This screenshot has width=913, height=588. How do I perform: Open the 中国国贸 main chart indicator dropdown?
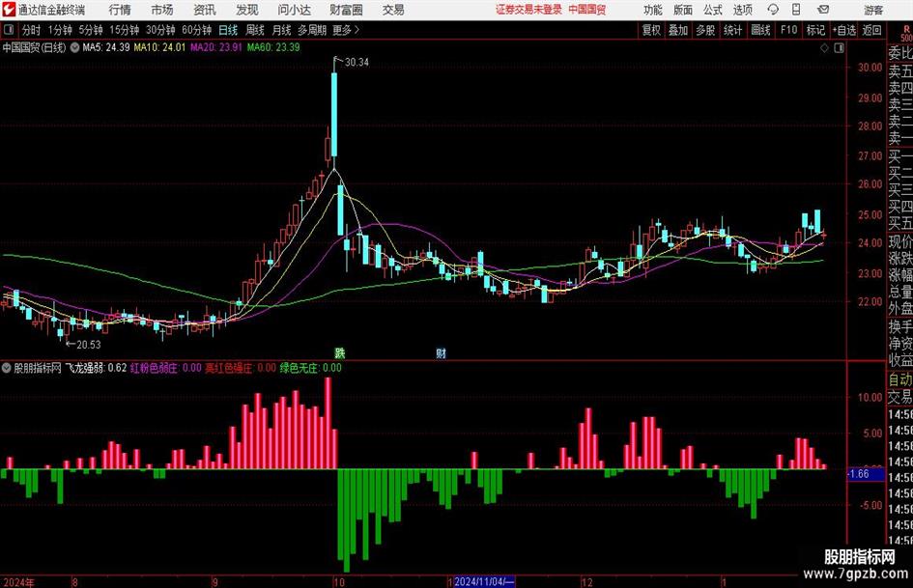click(x=74, y=47)
